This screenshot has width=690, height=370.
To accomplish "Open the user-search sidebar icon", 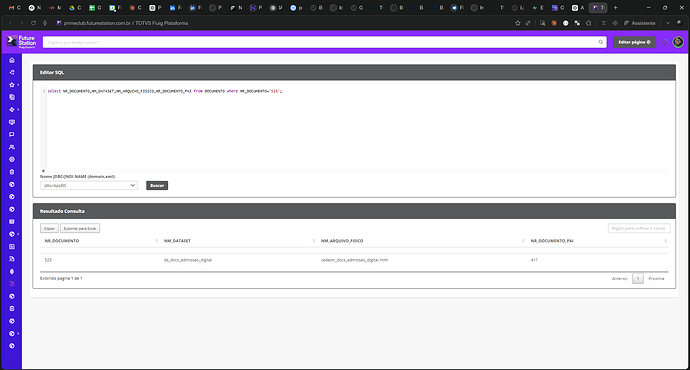I will 12,259.
